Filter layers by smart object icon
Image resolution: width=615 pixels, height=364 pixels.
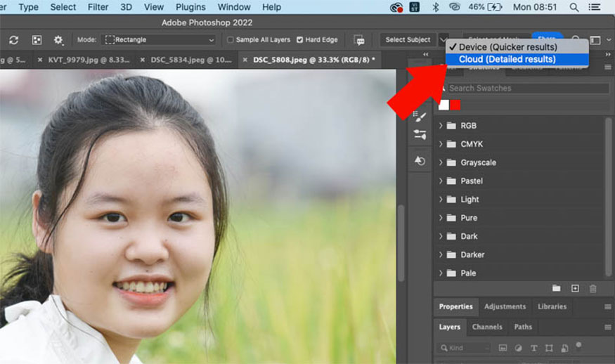pyautogui.click(x=564, y=348)
